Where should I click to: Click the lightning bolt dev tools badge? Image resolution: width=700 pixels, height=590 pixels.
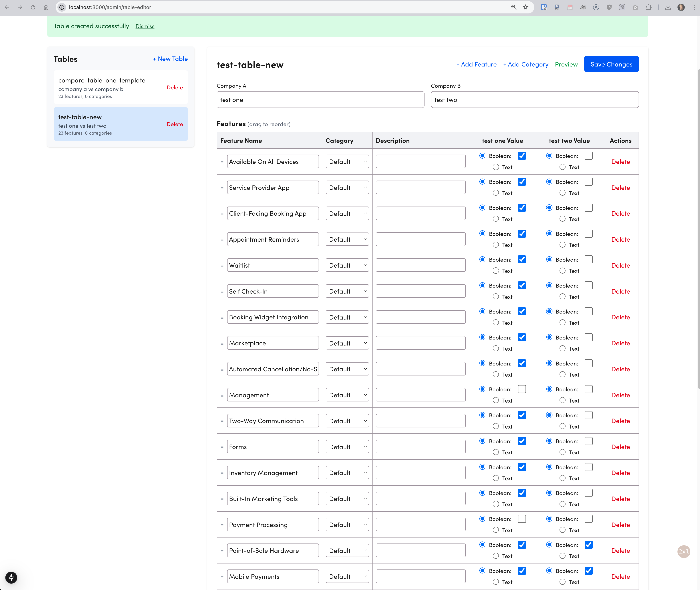11,577
